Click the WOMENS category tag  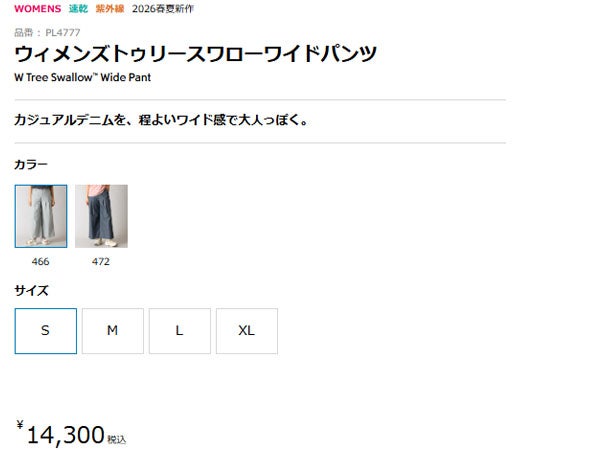(x=38, y=9)
